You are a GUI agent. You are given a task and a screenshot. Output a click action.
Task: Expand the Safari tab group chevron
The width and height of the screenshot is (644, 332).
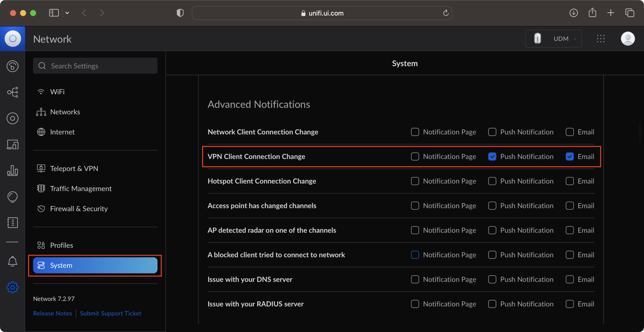point(68,13)
